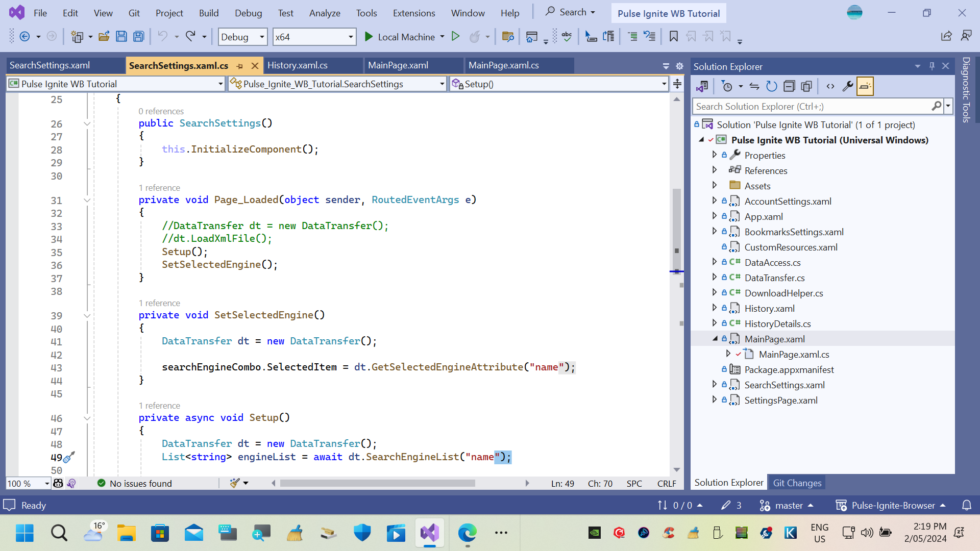Open the Find in Files icon
The height and width of the screenshot is (551, 980).
pos(508,36)
